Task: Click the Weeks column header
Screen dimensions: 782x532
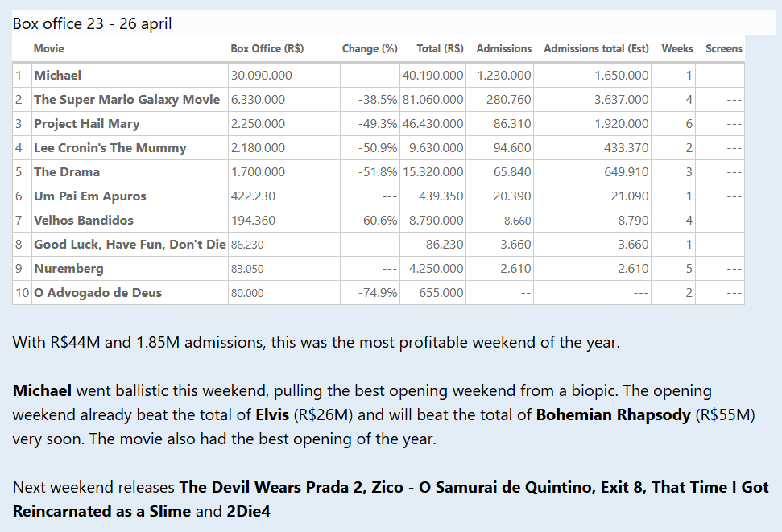Action: (x=676, y=48)
